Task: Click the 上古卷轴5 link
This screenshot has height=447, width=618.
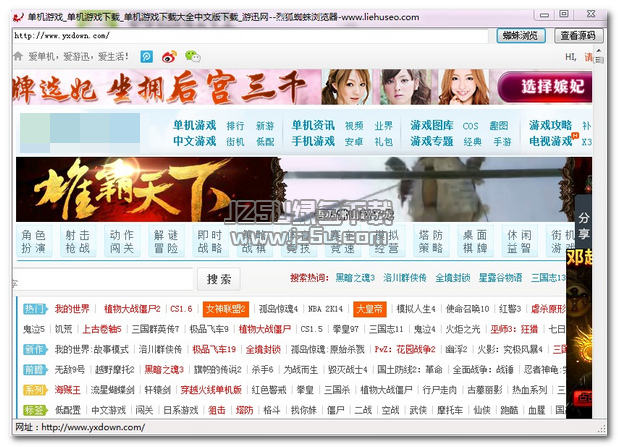Action: click(102, 329)
